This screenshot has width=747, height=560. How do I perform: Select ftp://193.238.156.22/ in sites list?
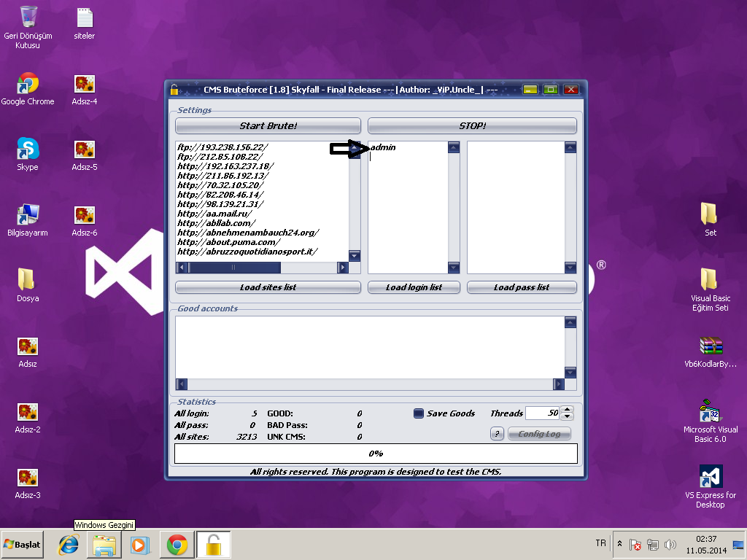click(222, 147)
